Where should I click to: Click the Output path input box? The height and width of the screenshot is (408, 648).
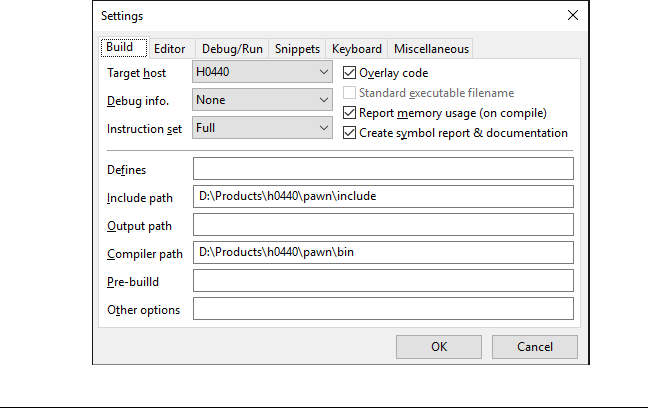383,225
